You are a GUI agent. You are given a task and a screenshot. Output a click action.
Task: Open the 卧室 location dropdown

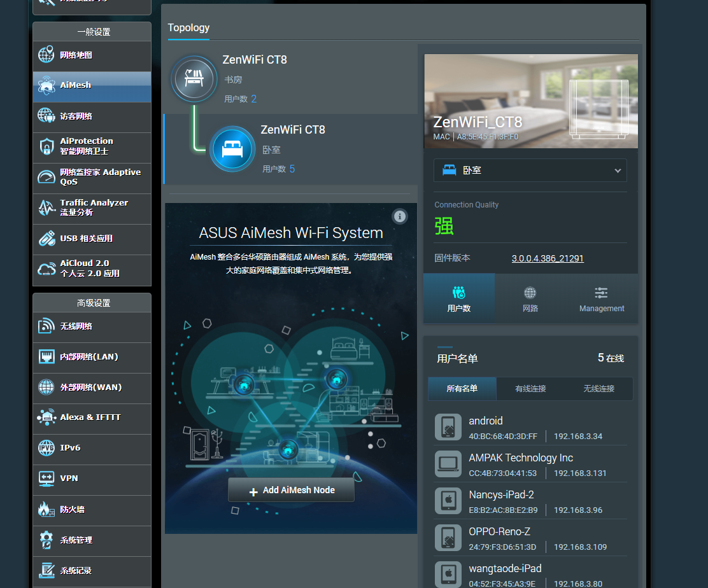point(530,170)
